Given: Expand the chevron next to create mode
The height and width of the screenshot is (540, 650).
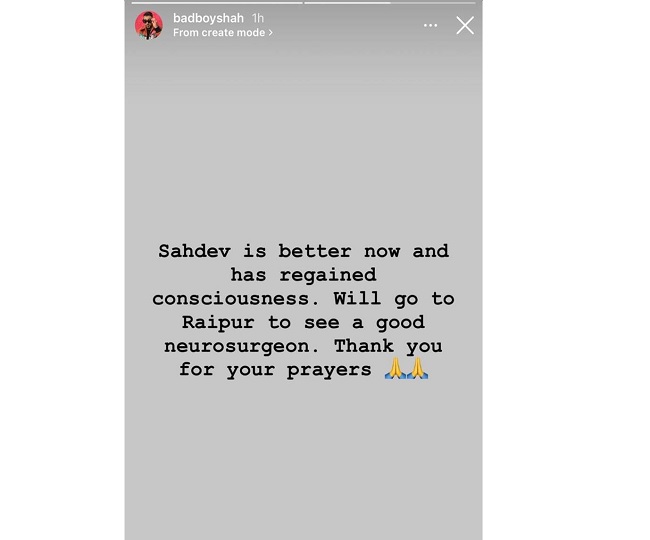Looking at the screenshot, I should 271,33.
